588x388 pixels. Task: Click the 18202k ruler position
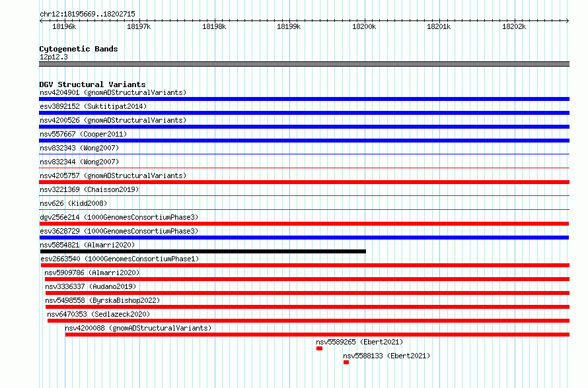click(514, 26)
